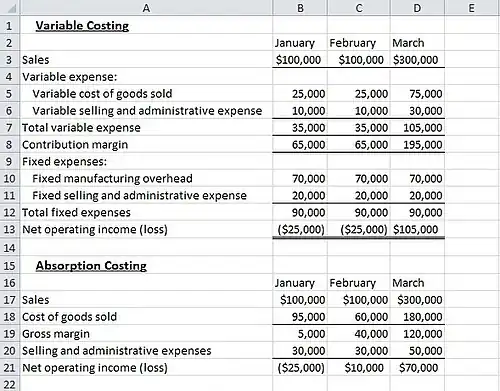
Task: Select the February header in row 16
Action: pos(359,283)
